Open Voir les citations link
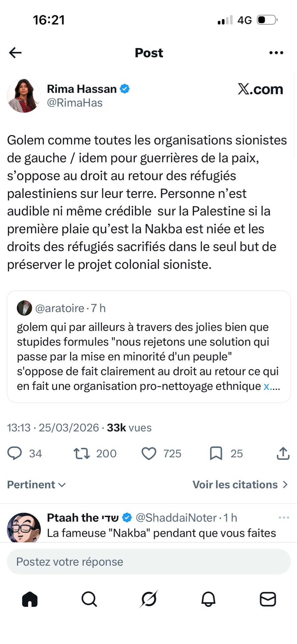Screen dimensions: 298x644 pos(240,485)
